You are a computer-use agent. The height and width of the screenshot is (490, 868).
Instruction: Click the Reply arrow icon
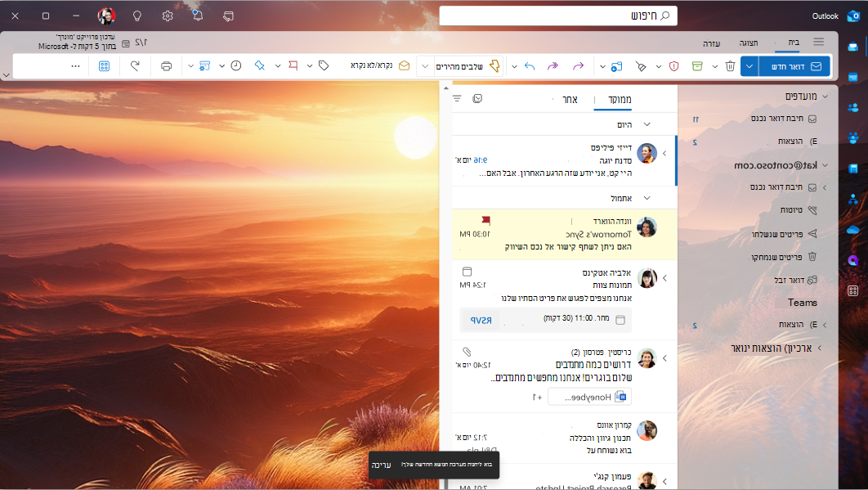(530, 66)
